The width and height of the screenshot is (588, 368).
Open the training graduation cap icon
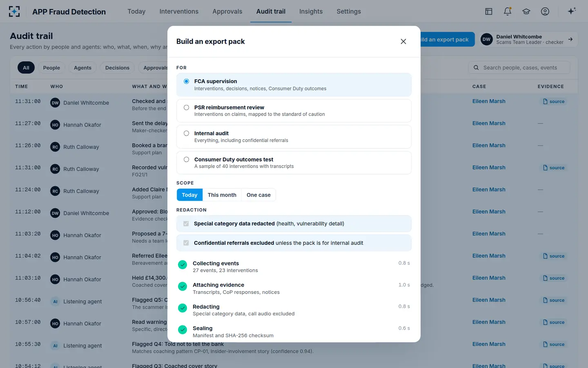pos(526,11)
